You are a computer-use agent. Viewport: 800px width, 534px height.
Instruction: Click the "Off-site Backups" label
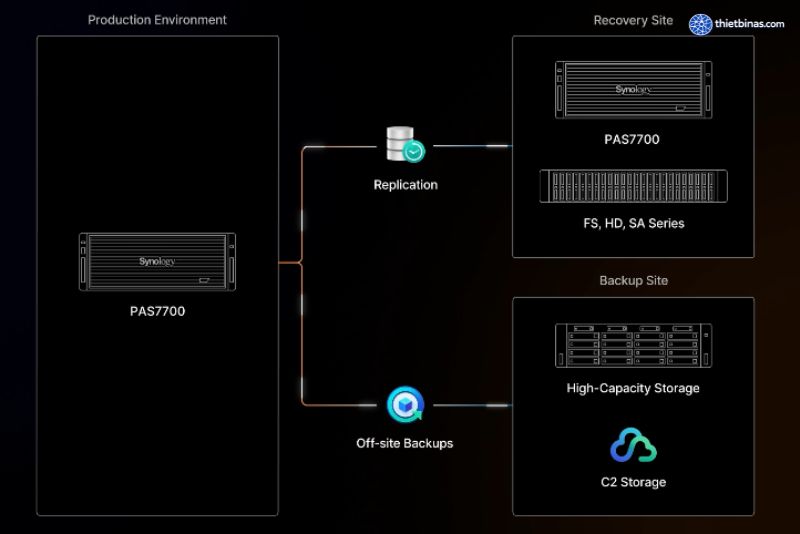point(405,443)
